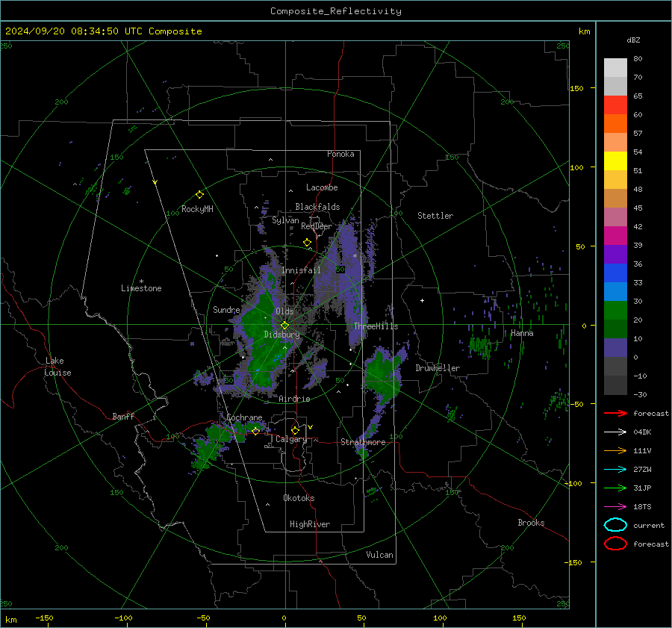Click the orange 57-60 dBZ swatch
The width and height of the screenshot is (672, 628).
615,124
